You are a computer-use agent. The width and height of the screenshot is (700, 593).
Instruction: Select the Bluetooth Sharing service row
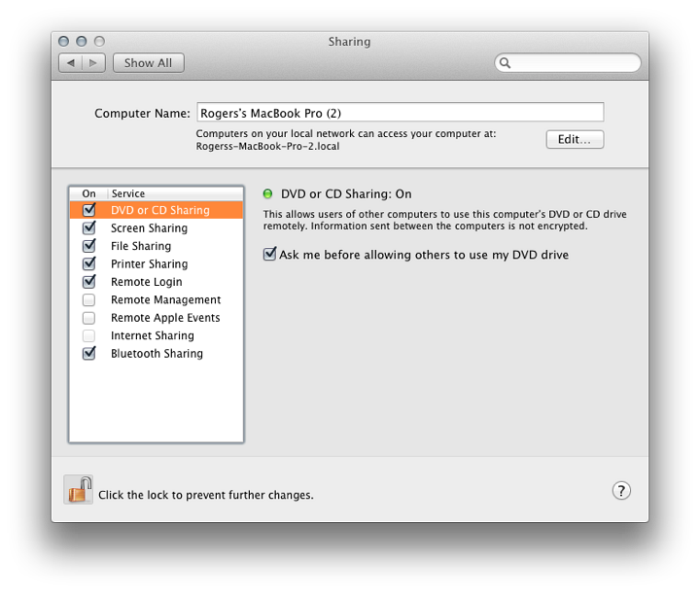pos(157,353)
